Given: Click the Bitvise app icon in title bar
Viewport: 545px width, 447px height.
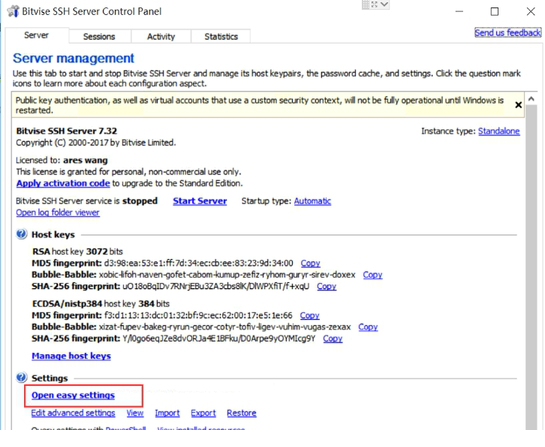Looking at the screenshot, I should tap(13, 11).
